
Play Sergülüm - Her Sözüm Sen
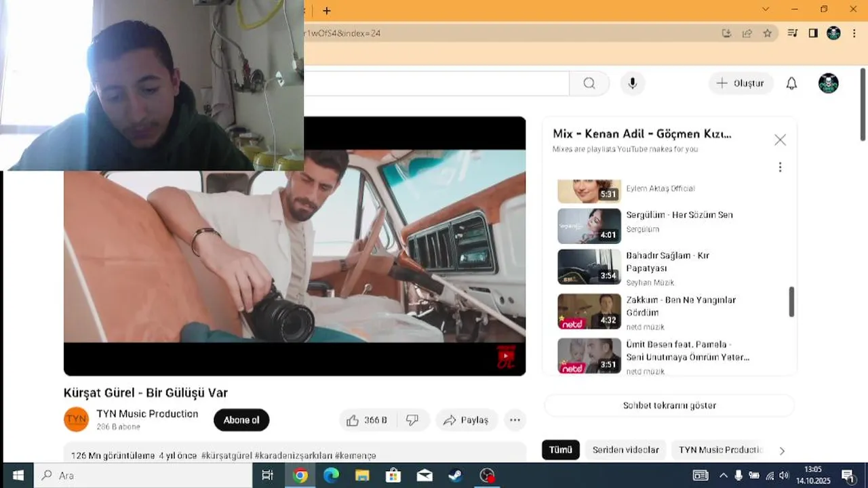(679, 215)
